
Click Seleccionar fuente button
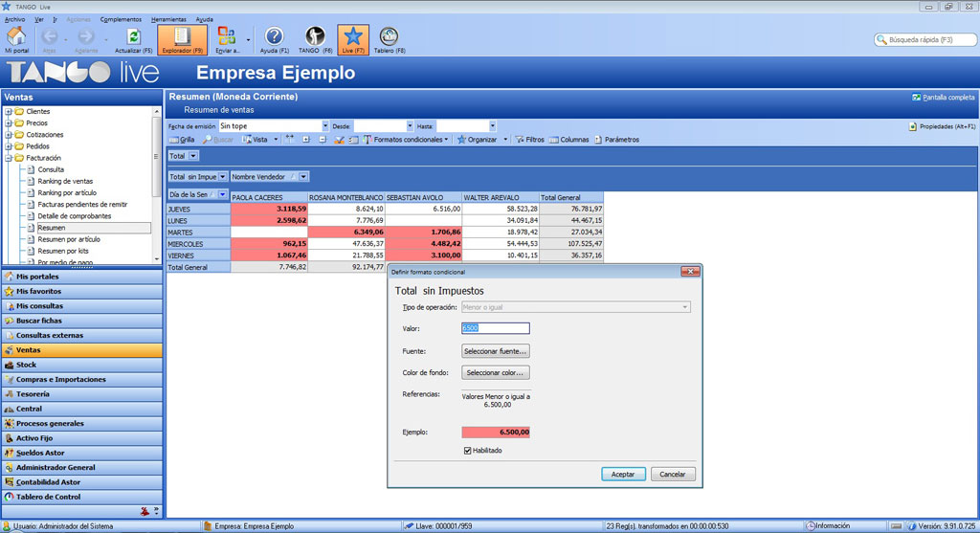[x=495, y=351]
